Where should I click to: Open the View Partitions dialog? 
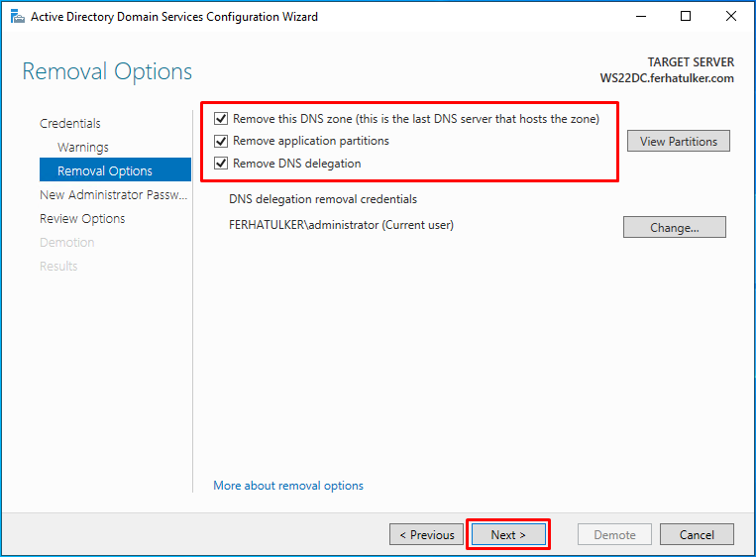(x=679, y=142)
